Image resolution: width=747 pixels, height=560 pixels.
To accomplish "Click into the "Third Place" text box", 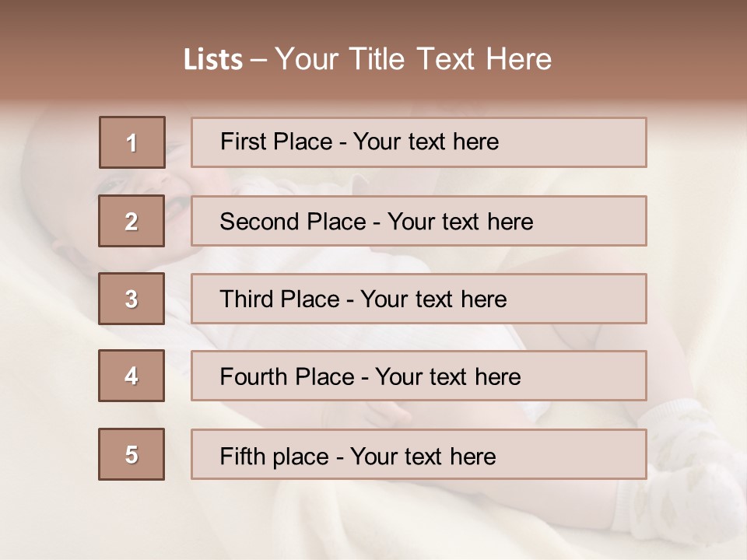I will (419, 299).
